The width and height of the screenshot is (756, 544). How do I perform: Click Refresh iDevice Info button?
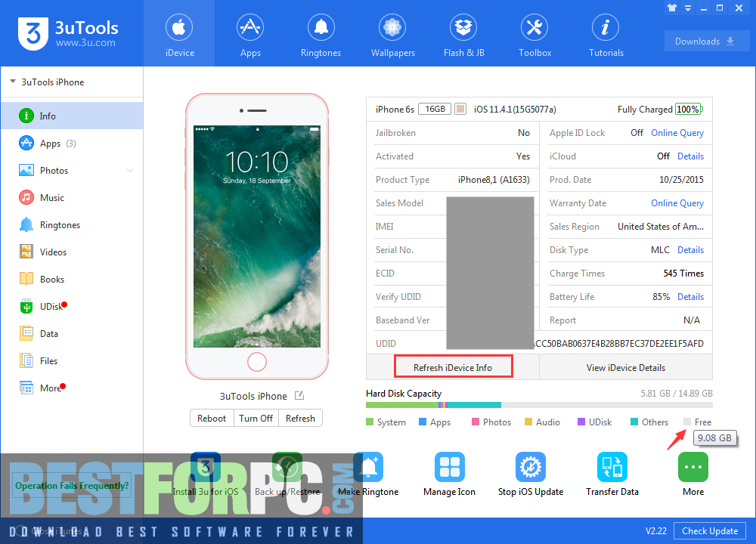pos(453,367)
